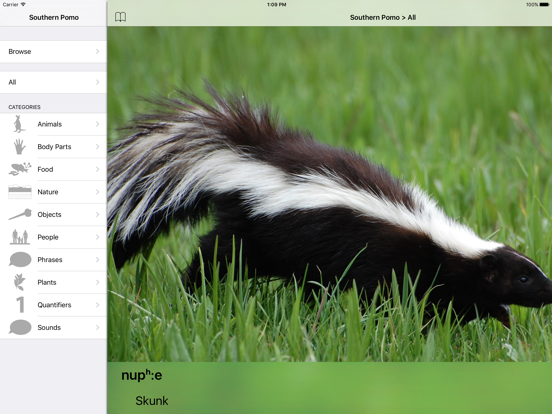552x414 pixels.
Task: Select the Phrases speech bubble icon
Action: pyautogui.click(x=20, y=259)
